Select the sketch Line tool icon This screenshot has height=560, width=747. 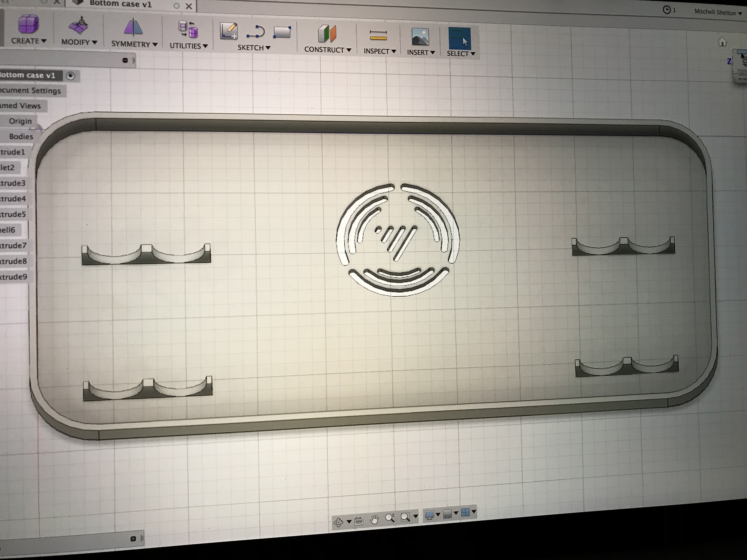(x=256, y=32)
